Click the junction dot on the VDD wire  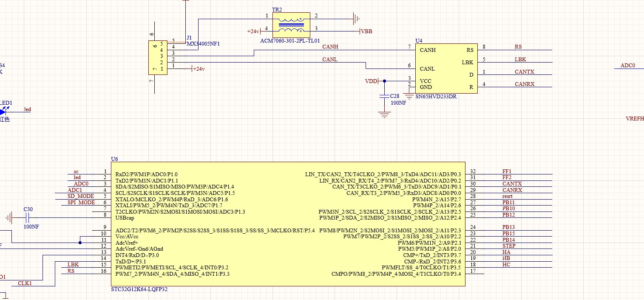point(384,81)
